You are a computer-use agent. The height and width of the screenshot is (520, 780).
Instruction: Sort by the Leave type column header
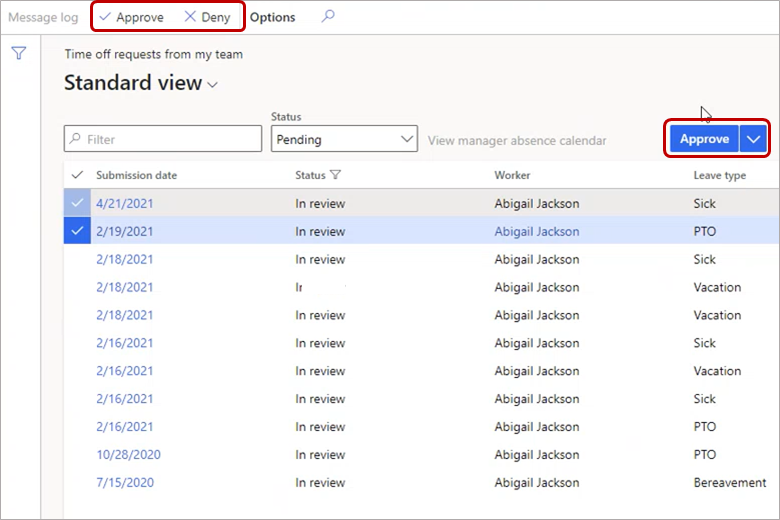click(719, 175)
